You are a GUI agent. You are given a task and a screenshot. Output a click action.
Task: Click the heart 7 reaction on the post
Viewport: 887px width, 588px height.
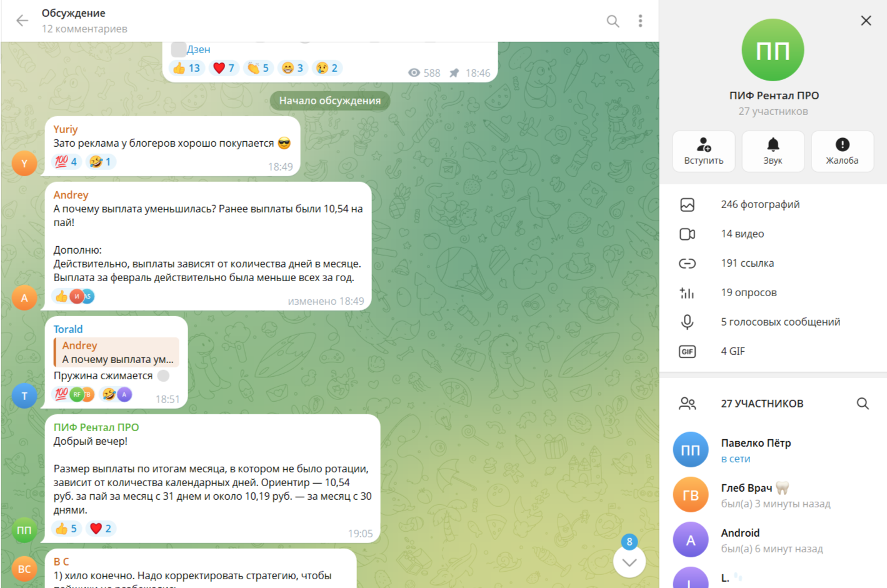click(224, 68)
